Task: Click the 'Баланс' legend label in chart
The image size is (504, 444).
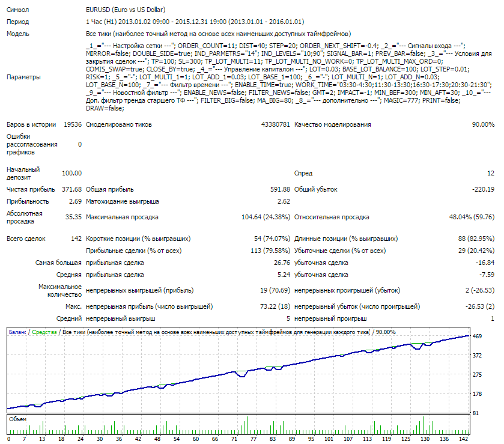Action: tap(17, 332)
